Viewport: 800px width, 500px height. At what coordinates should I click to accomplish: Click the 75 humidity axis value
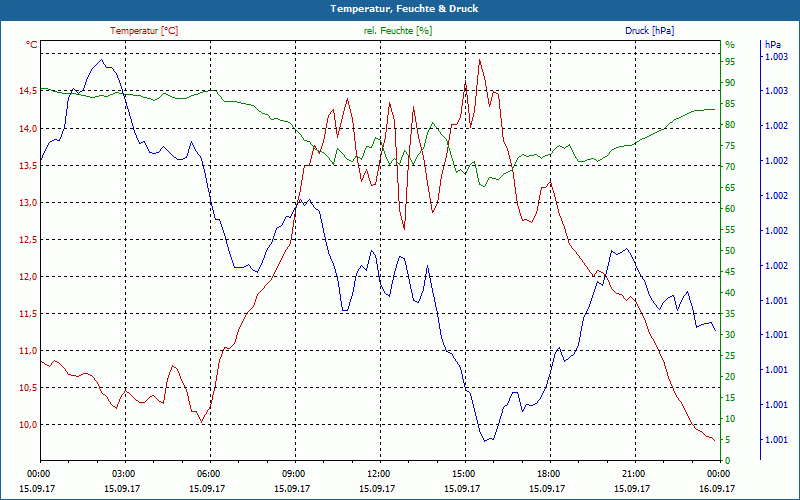730,146
